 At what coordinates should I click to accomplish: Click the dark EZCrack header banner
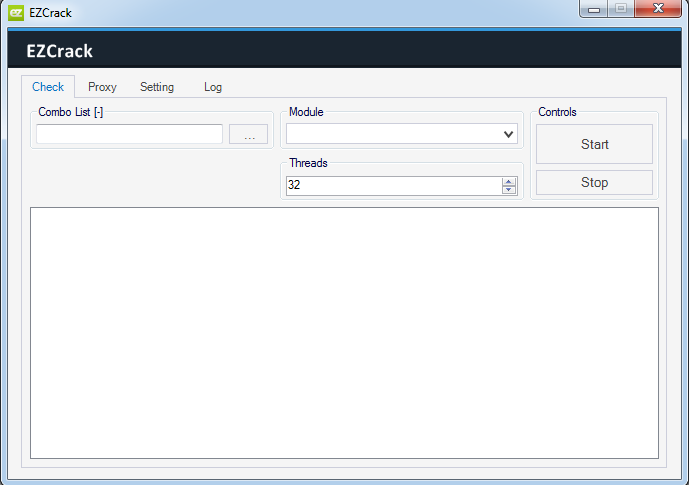[x=344, y=51]
